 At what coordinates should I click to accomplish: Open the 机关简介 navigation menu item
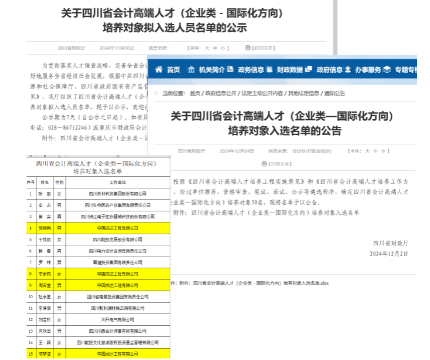(x=212, y=70)
